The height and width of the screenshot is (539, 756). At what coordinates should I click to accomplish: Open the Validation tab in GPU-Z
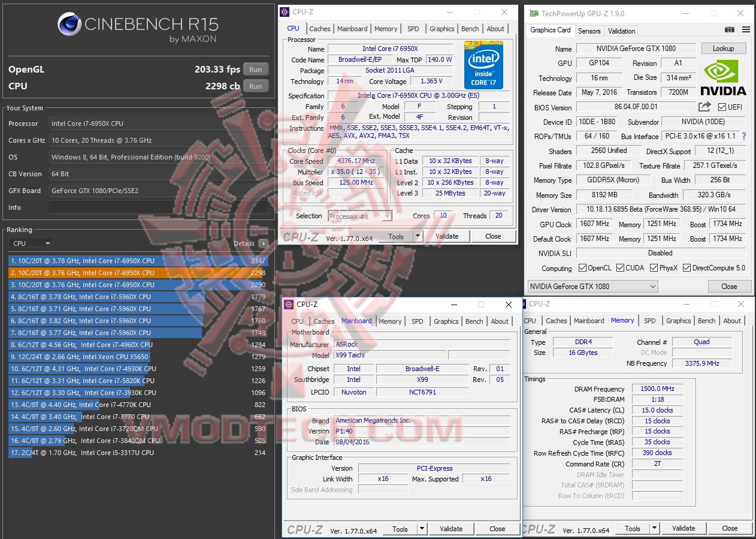pos(621,31)
